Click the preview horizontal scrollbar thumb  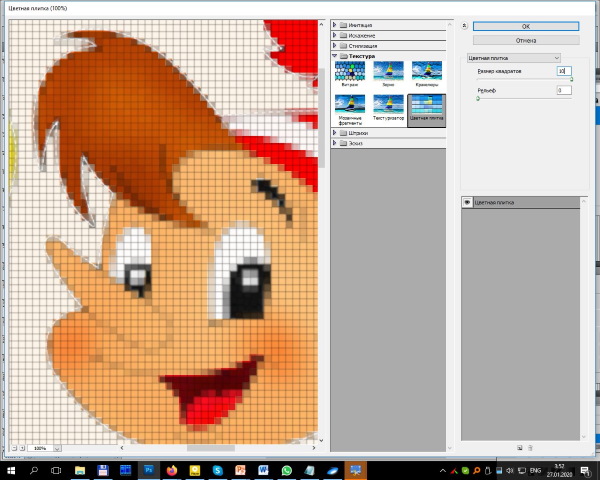pyautogui.click(x=211, y=447)
